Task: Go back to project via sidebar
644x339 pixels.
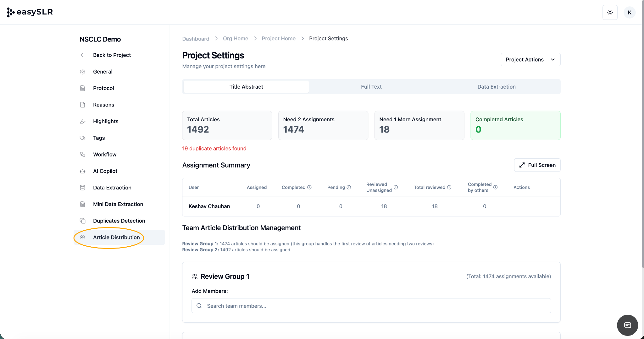Action: pos(112,55)
